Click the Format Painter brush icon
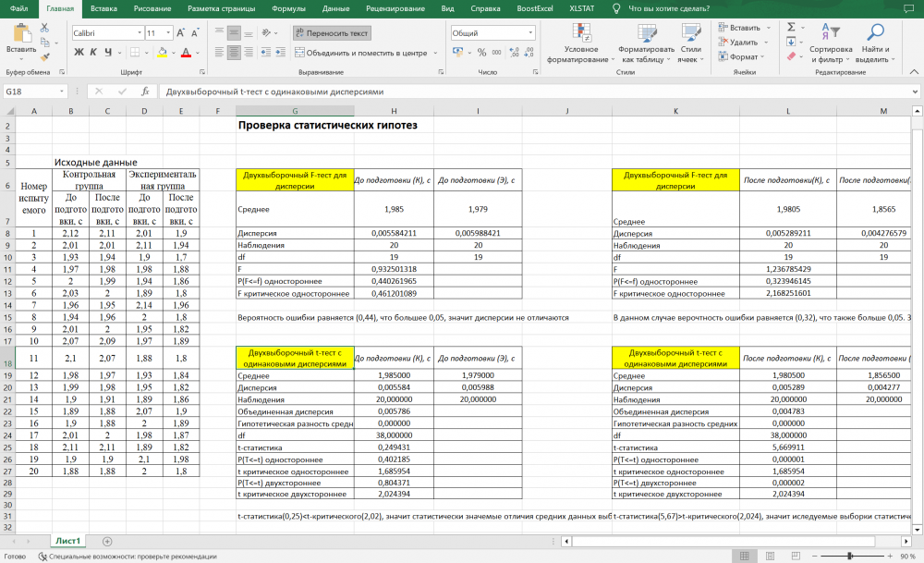The height and width of the screenshot is (563, 924). pyautogui.click(x=44, y=57)
